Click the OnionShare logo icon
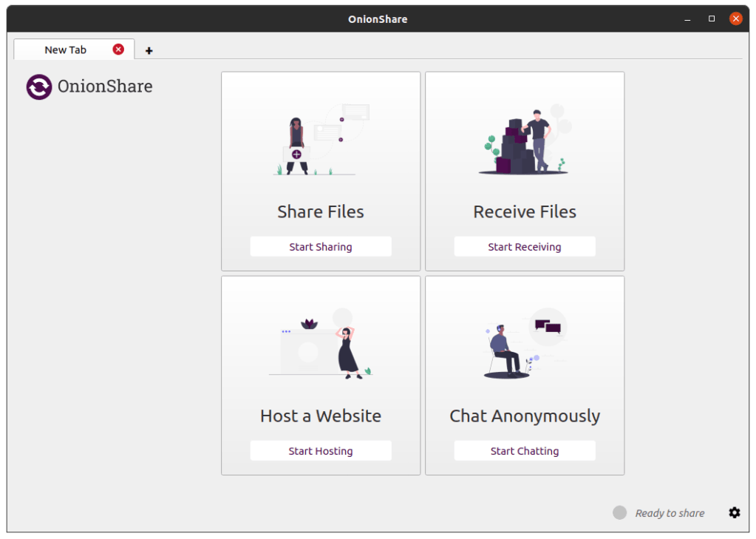 [39, 87]
